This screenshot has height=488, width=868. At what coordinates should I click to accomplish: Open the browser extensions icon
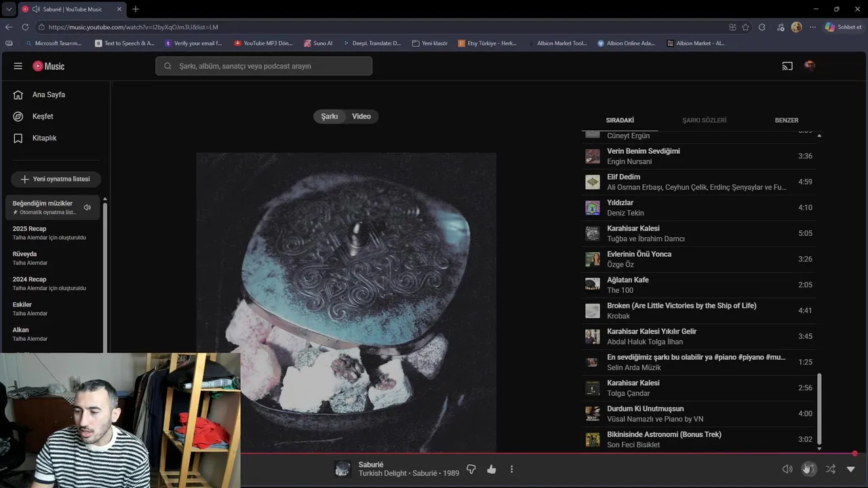point(762,27)
